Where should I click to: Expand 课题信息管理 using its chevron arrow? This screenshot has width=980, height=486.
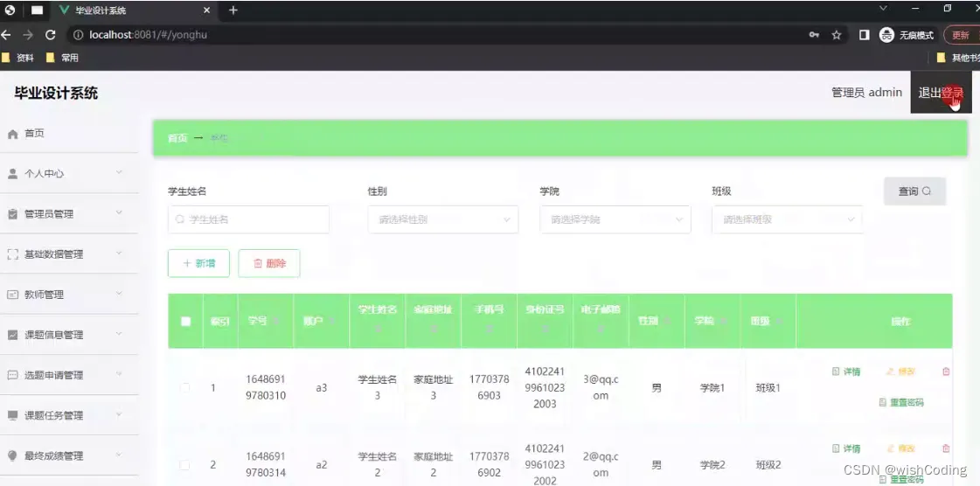pos(119,334)
